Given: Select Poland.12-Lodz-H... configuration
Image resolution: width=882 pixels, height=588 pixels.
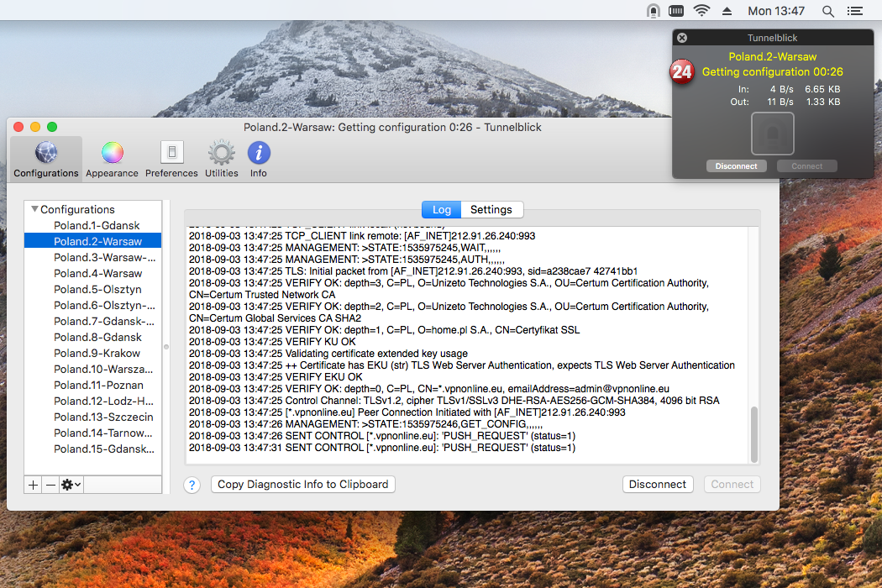Looking at the screenshot, I should pyautogui.click(x=92, y=401).
